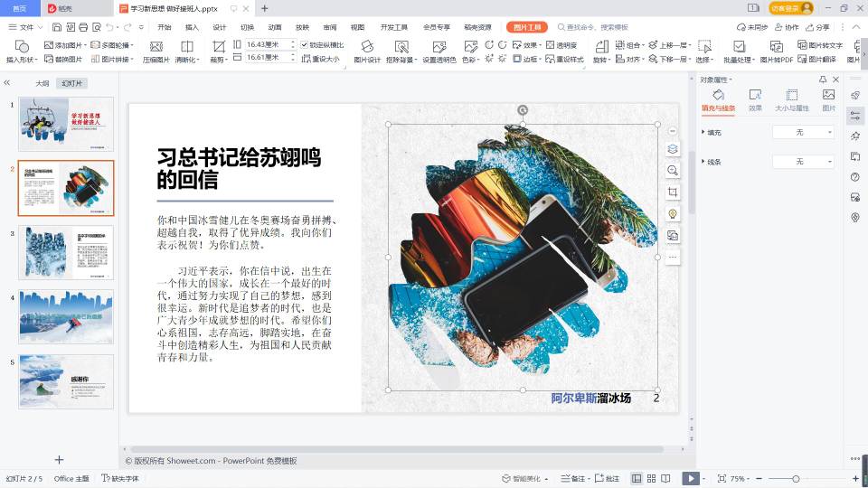The image size is (868, 488).
Task: Switch to the 大小与属性 panel tab
Action: [791, 99]
